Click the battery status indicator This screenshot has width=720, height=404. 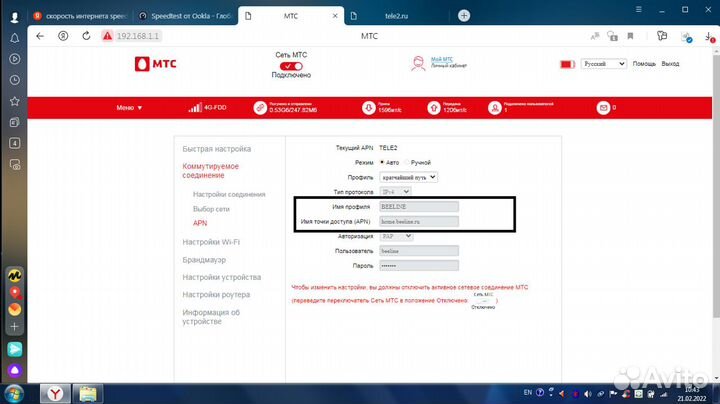coord(568,64)
